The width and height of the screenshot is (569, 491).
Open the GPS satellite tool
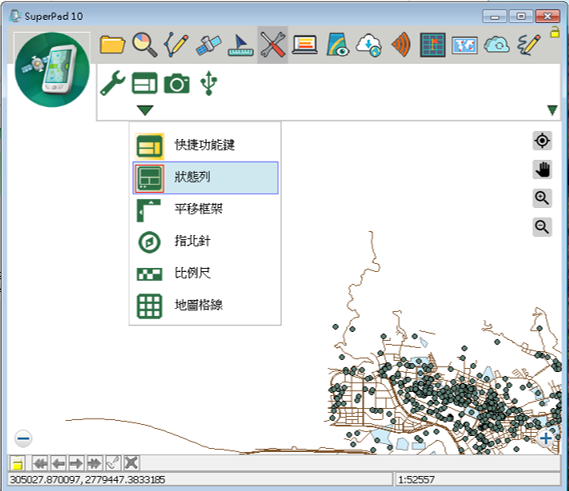208,45
